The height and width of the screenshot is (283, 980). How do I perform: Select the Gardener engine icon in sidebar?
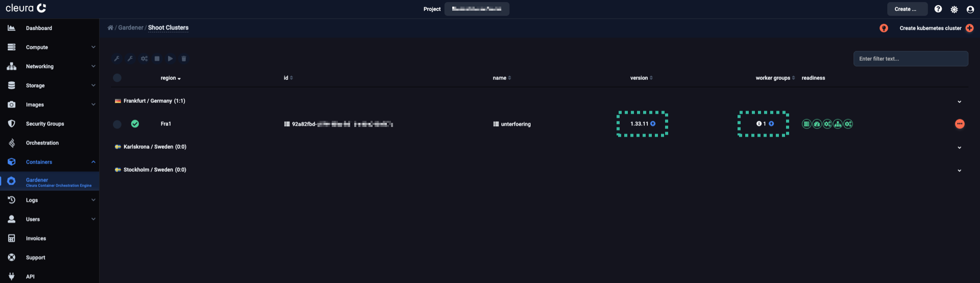[x=11, y=181]
